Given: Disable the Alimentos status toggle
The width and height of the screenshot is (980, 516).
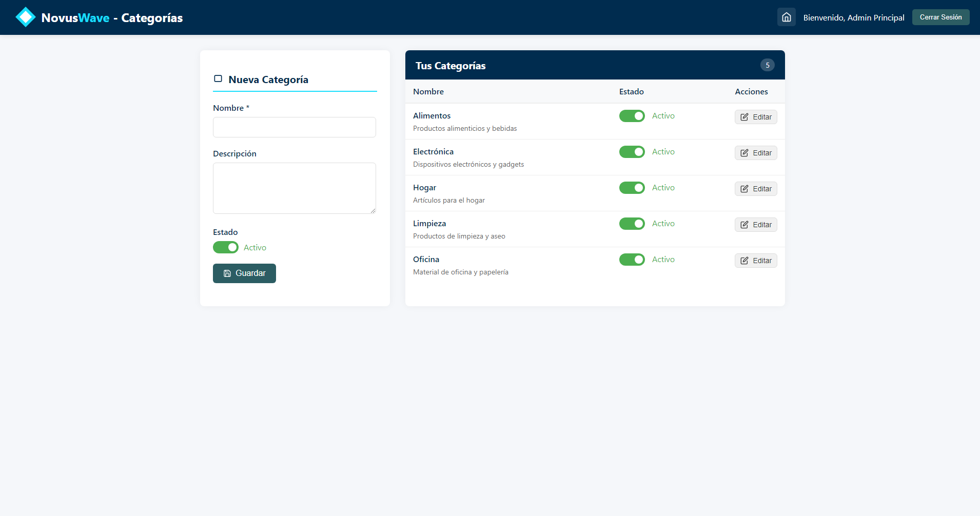Looking at the screenshot, I should 632,116.
